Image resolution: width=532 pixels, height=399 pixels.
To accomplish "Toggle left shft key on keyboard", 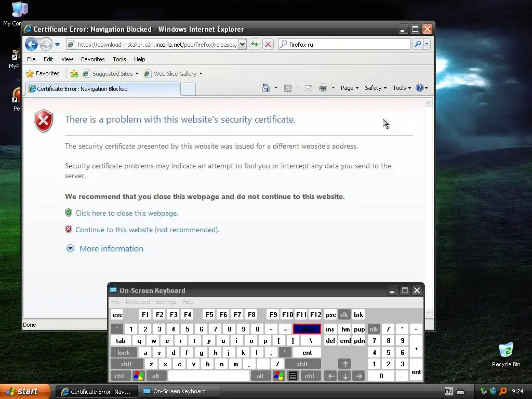I will point(126,364).
